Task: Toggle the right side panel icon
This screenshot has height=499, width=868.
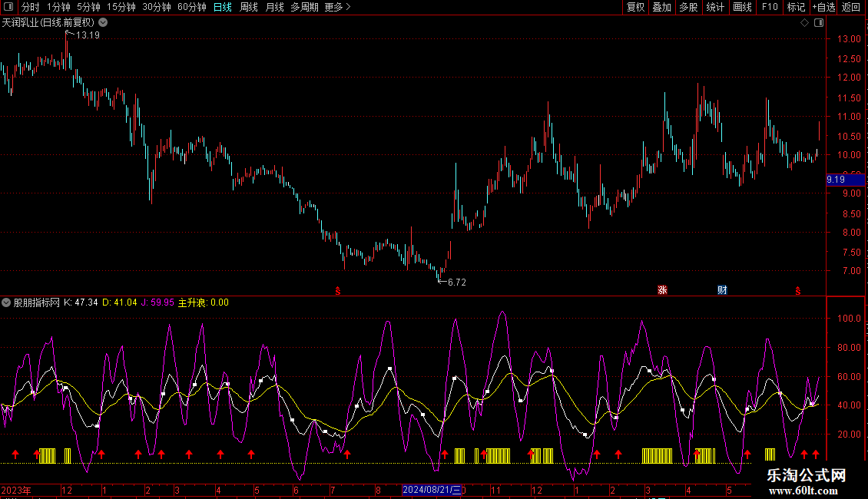Action: [816, 23]
